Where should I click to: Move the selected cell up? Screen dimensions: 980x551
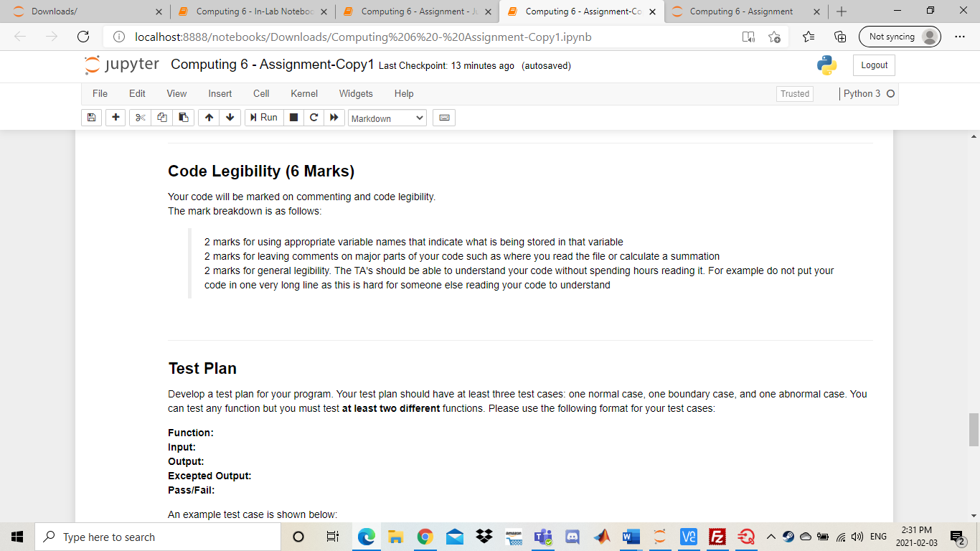click(x=209, y=118)
